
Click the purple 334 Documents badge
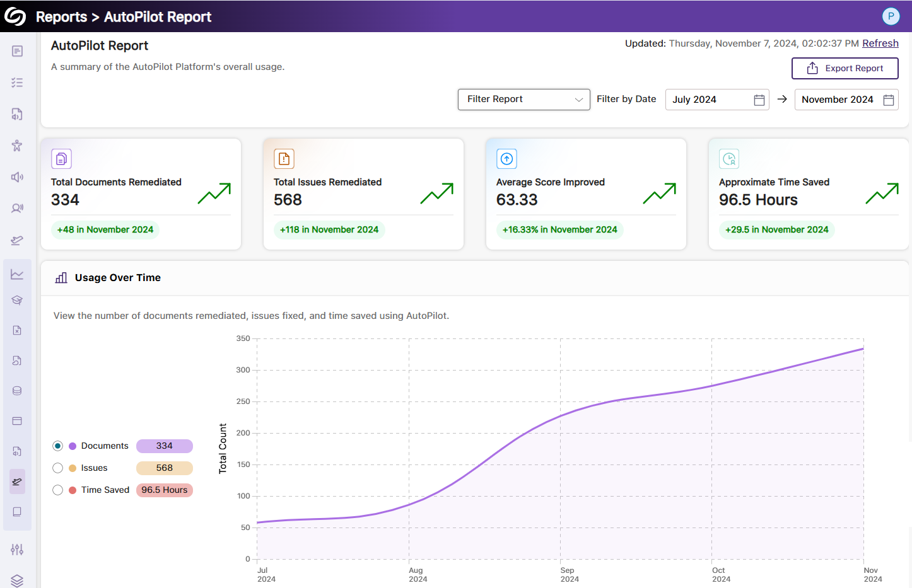pos(164,446)
